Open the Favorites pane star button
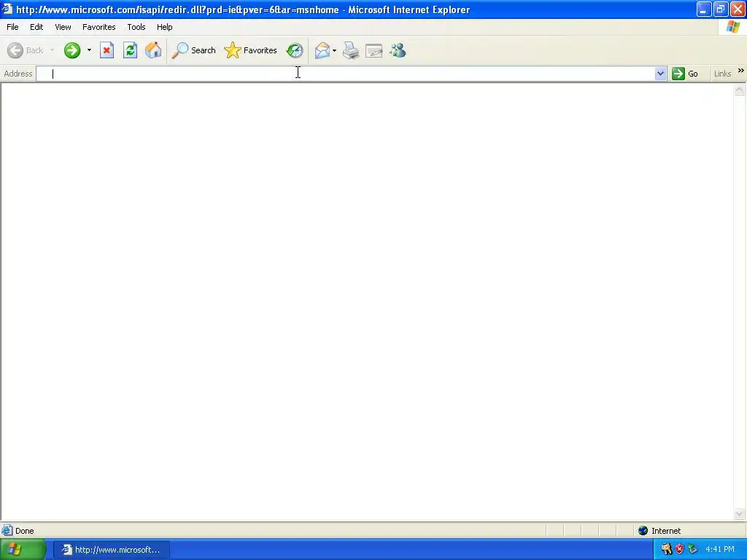Screen dimensions: 747x560 (251, 50)
